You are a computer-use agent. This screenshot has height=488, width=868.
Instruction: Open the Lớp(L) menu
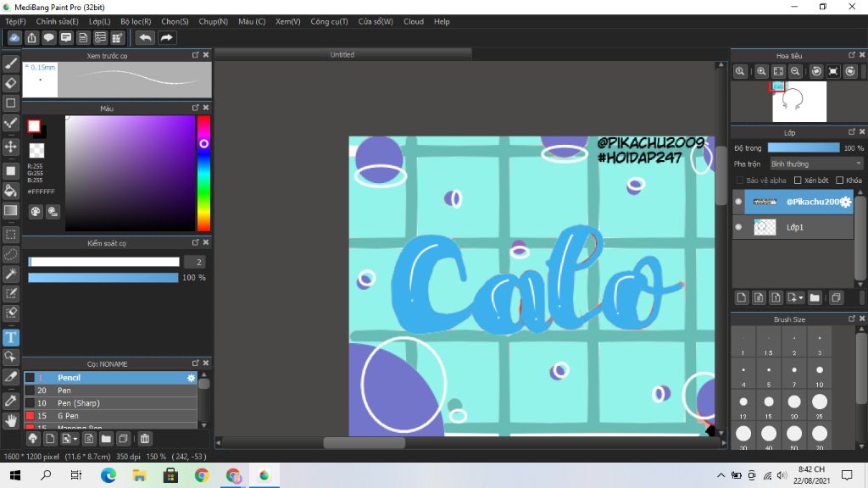[100, 21]
